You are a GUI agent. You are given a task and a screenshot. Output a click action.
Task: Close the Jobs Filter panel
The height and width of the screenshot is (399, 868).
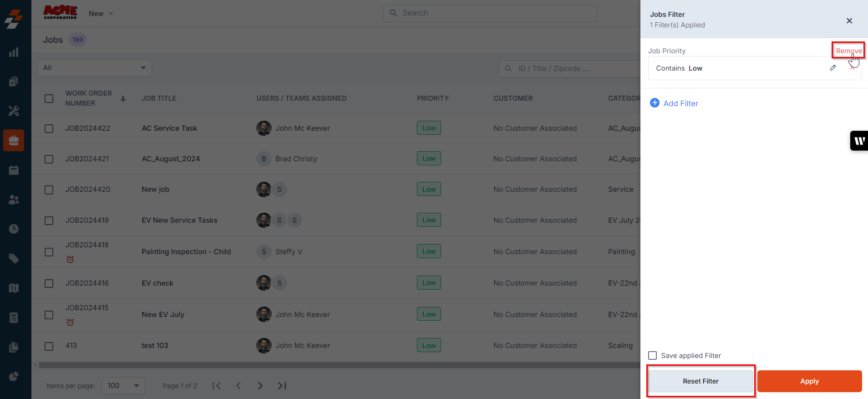tap(849, 20)
